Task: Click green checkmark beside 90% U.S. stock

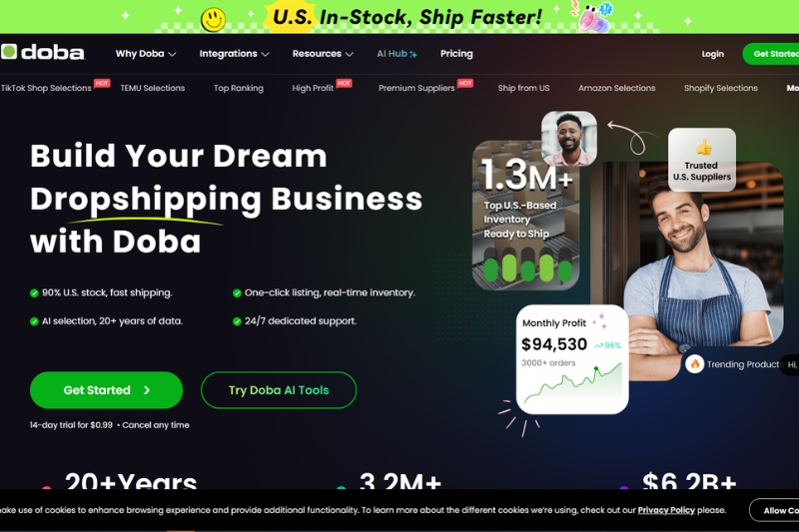Action: coord(34,293)
